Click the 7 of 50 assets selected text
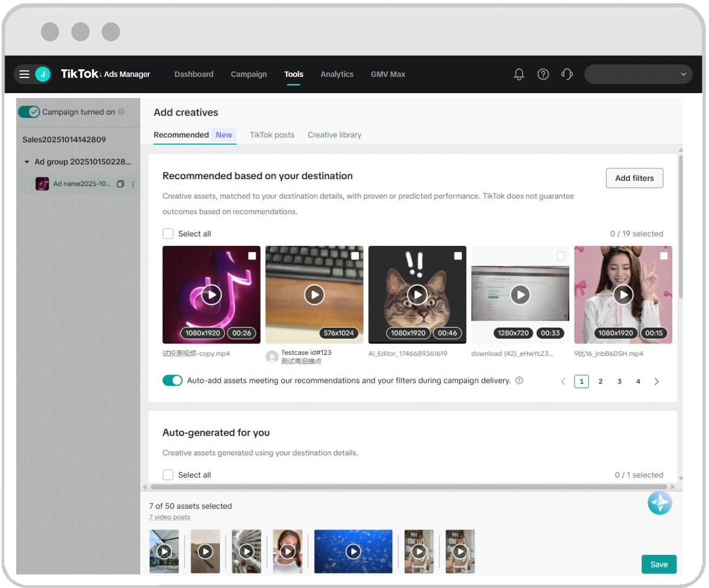Viewport: 709px width, 588px height. [x=191, y=506]
